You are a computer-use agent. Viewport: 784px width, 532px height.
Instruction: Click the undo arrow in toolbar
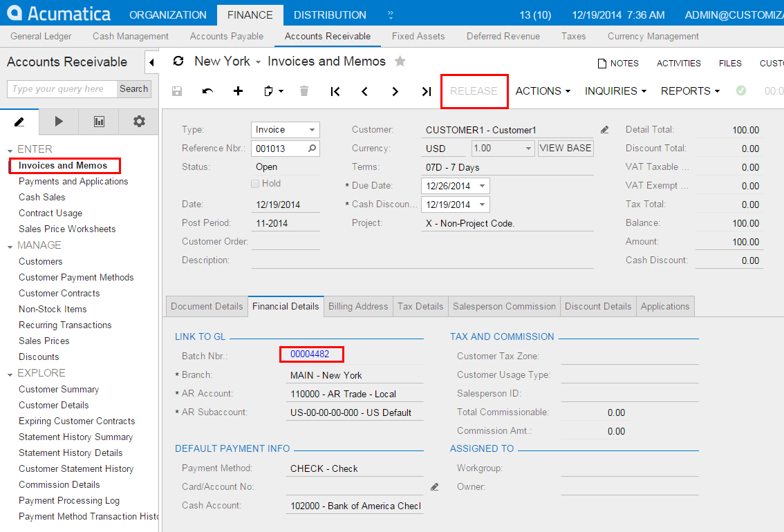[208, 91]
